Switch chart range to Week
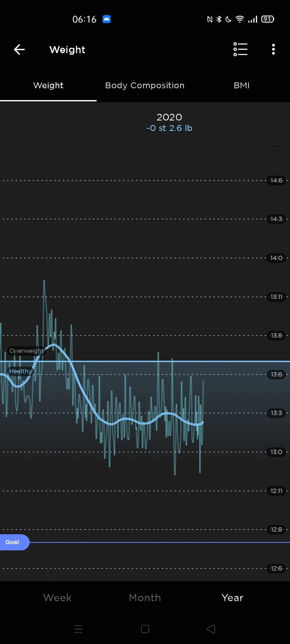 (x=57, y=598)
